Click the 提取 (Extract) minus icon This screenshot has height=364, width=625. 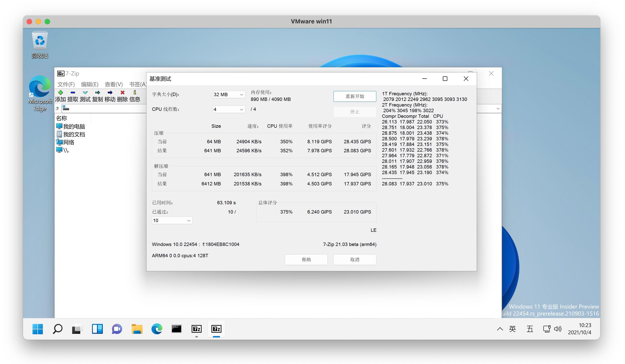(x=73, y=93)
